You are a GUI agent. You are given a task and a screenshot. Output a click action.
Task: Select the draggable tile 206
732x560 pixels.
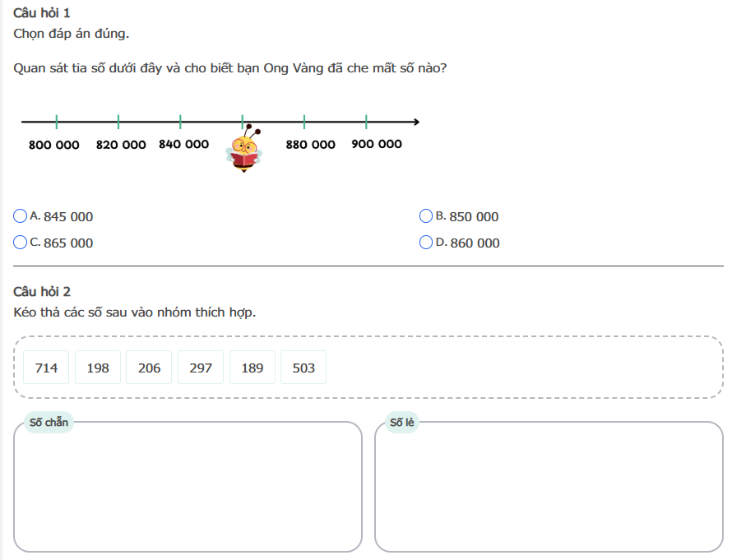point(149,368)
